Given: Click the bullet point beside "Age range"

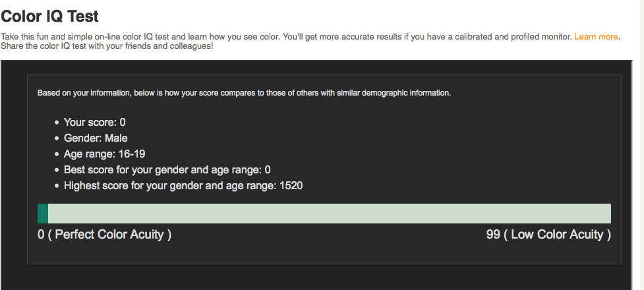Looking at the screenshot, I should point(56,155).
